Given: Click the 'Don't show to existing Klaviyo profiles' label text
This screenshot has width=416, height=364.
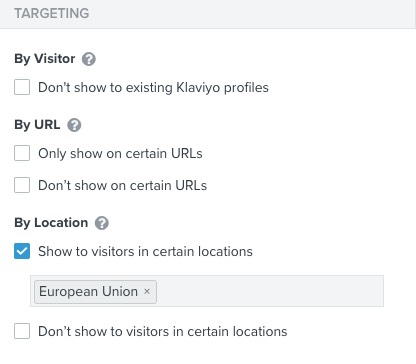Looking at the screenshot, I should (x=153, y=88).
